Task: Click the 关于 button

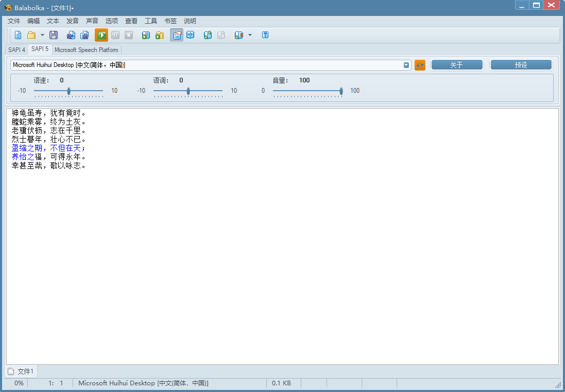Action: point(456,65)
